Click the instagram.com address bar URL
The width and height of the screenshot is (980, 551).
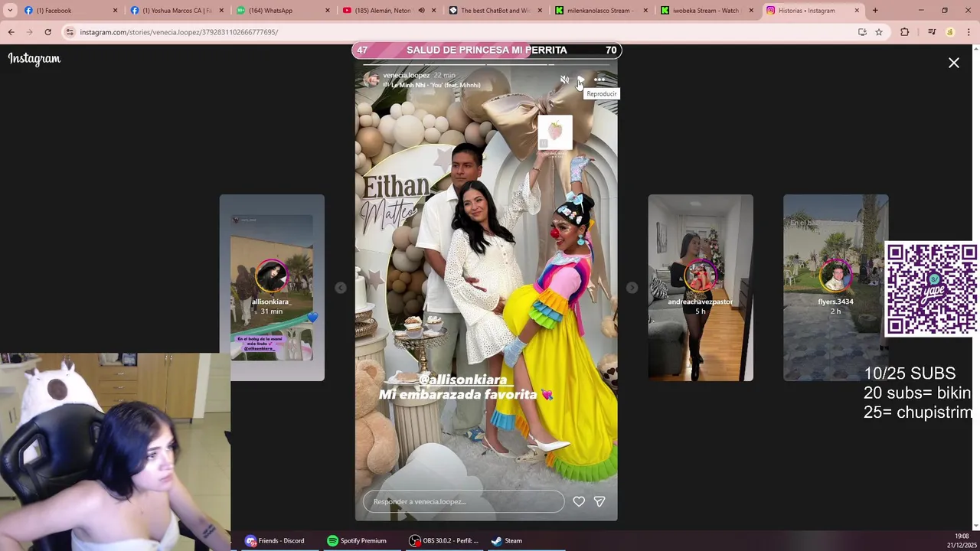pyautogui.click(x=179, y=32)
